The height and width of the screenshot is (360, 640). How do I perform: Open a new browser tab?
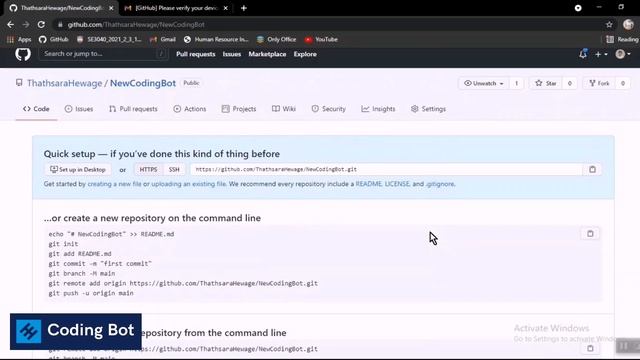[244, 8]
